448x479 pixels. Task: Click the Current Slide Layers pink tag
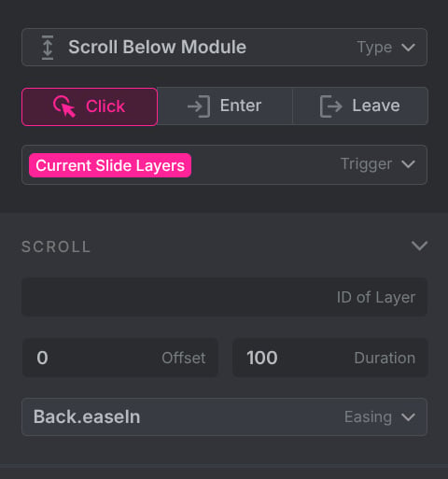coord(110,165)
